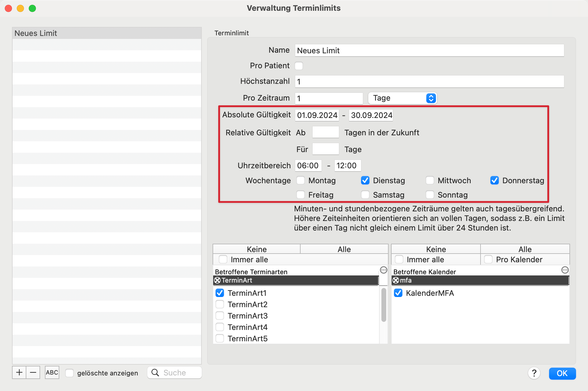
Task: Toggle Immer alle for Terminarten
Action: click(223, 259)
